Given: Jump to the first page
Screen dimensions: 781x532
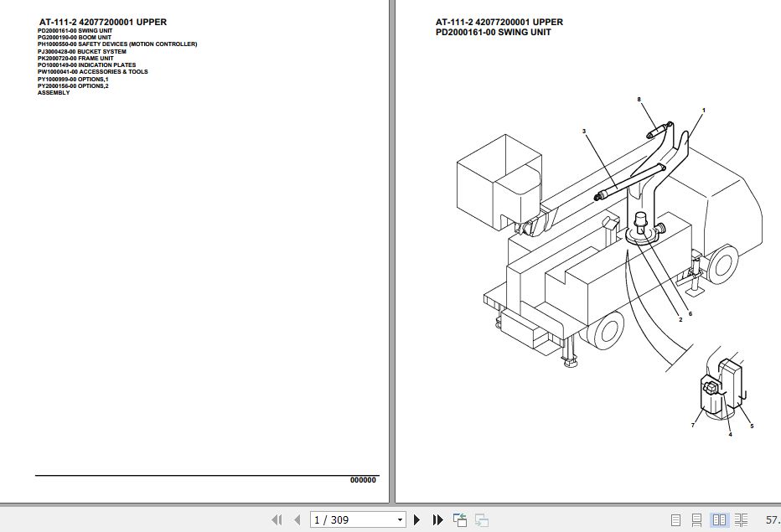Looking at the screenshot, I should point(277,519).
